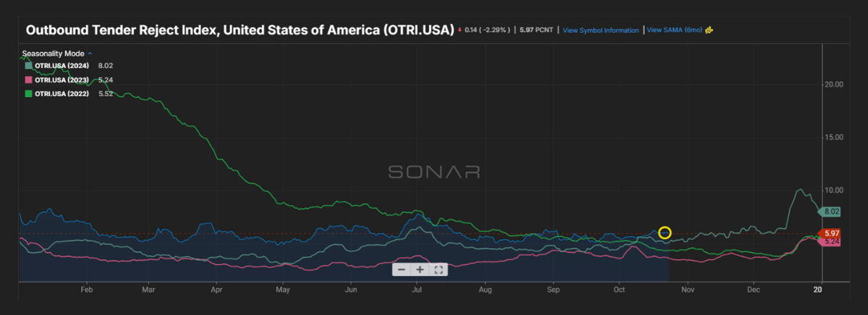Toggle OTRI.USA (2024) series visibility
Screen dimensions: 868x315
[x=59, y=65]
